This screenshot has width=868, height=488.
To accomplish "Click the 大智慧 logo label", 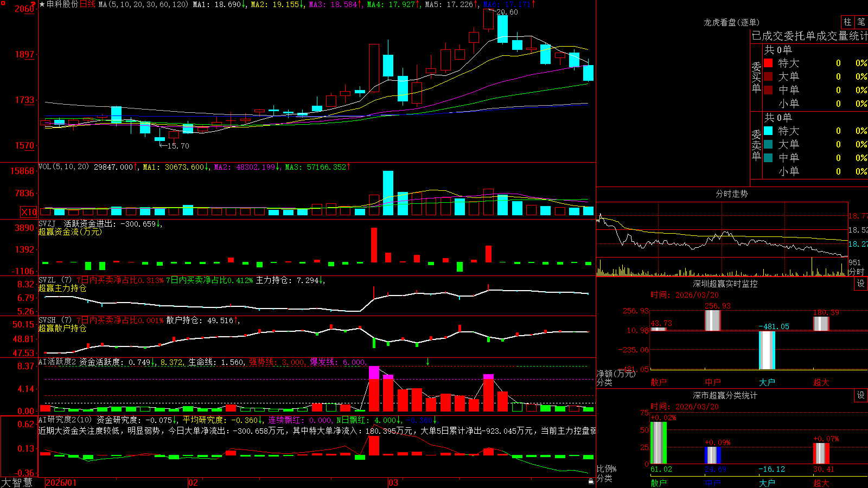I will [17, 483].
